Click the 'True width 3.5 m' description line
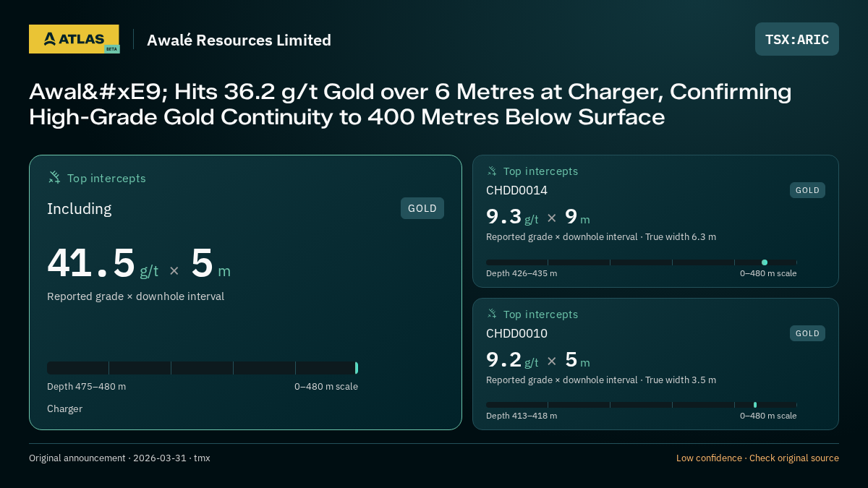 601,380
